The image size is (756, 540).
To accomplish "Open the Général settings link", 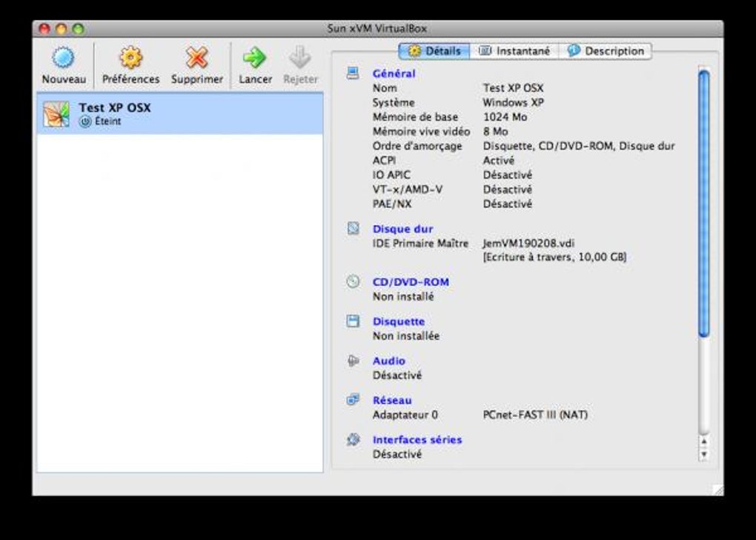I will coord(394,73).
